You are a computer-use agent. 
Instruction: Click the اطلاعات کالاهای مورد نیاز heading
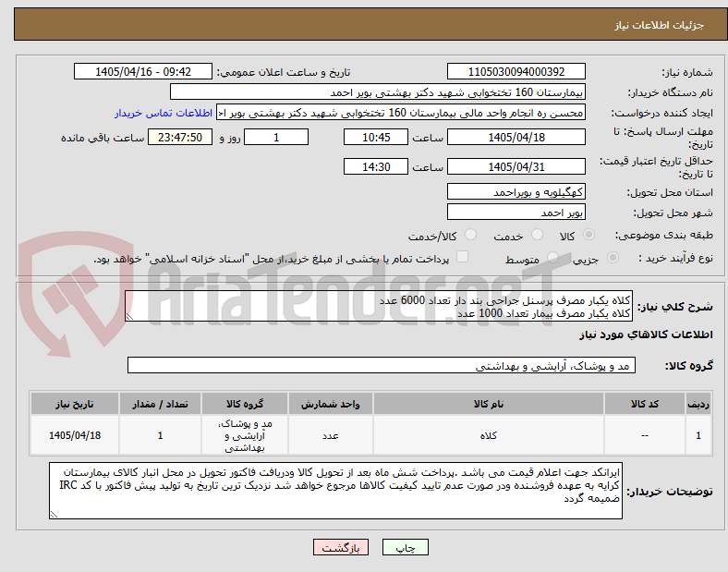pos(646,335)
